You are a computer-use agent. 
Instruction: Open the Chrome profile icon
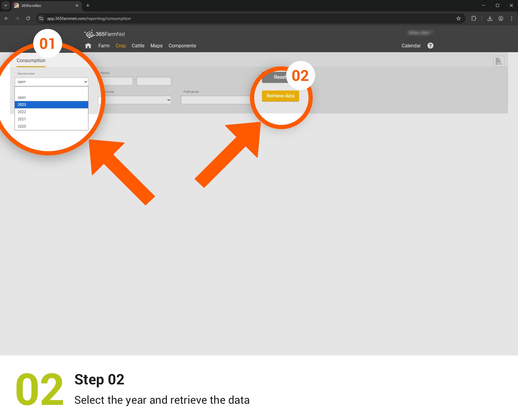click(x=501, y=18)
